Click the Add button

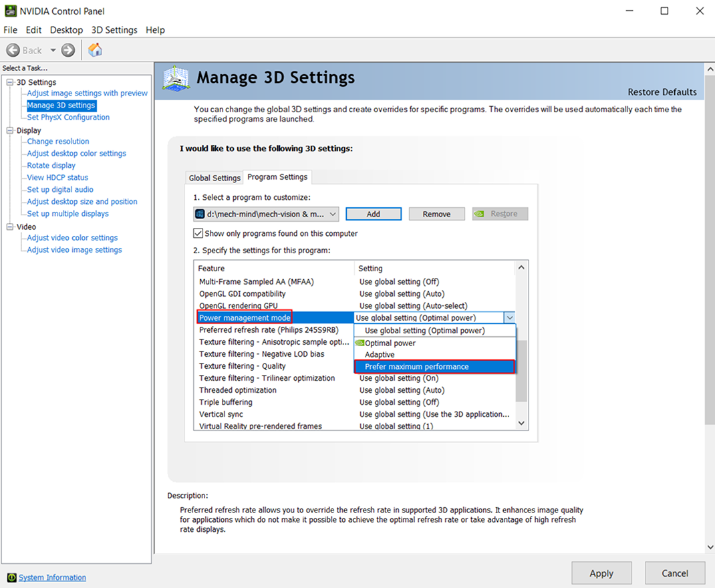coord(374,214)
